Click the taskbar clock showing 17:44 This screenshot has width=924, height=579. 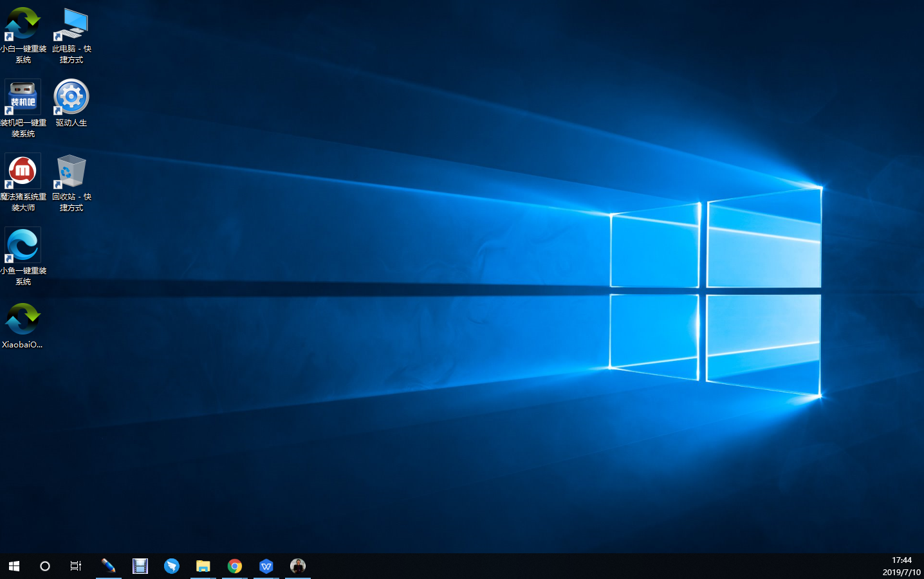(901, 560)
